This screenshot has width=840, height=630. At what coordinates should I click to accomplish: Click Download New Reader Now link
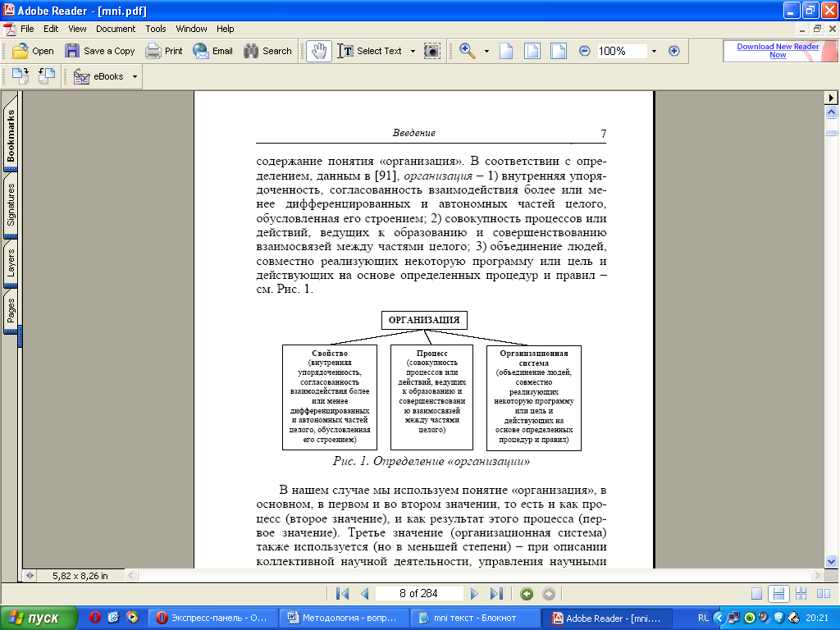click(778, 50)
